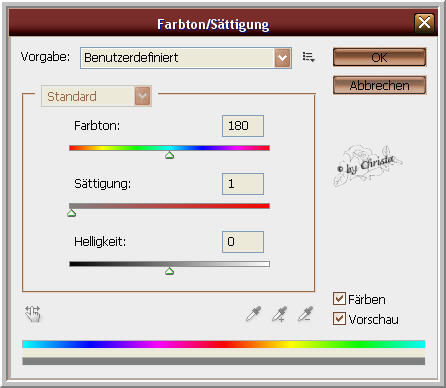
Task: Click the Helligkeit slider handle
Action: [x=170, y=271]
